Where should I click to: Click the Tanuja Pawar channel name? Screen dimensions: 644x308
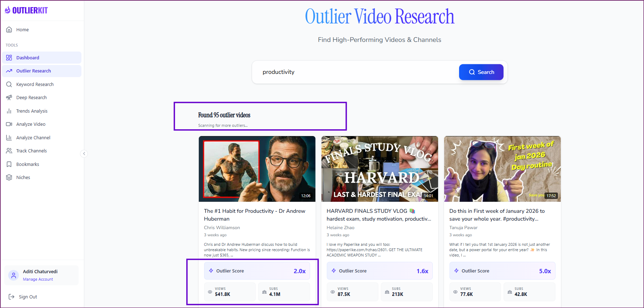(463, 228)
